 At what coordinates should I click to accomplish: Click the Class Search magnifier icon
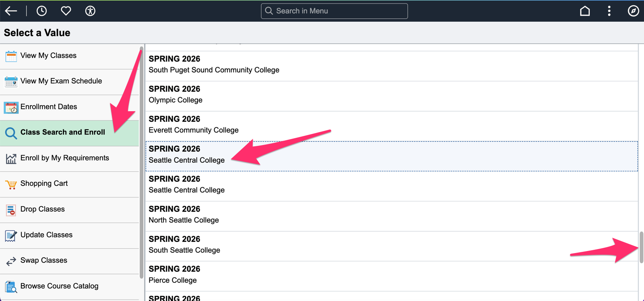click(x=11, y=133)
